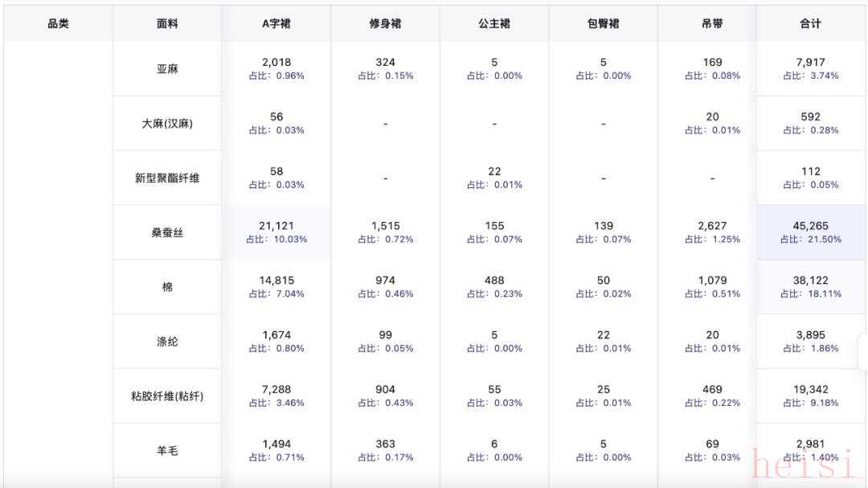The width and height of the screenshot is (868, 488).
Task: Click the 7,288 A字裙 cell for 粘胶纤维
Action: pyautogui.click(x=276, y=396)
